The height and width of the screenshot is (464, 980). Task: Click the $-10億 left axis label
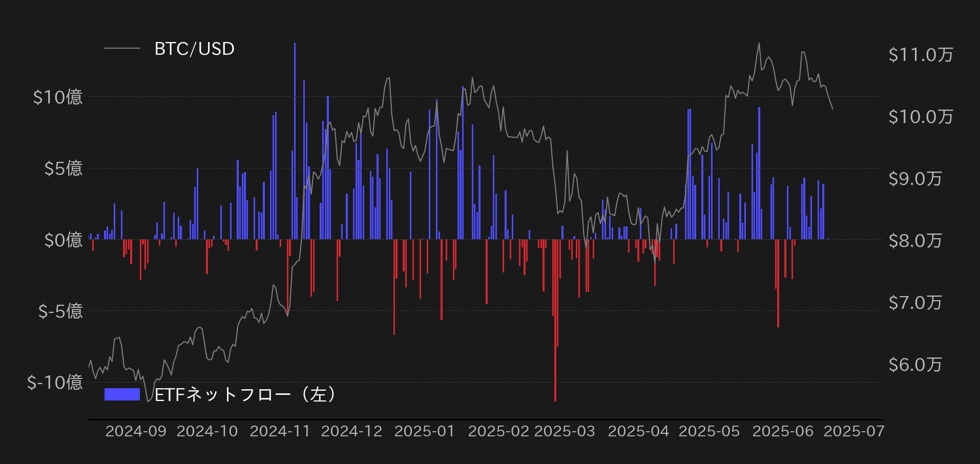55,382
